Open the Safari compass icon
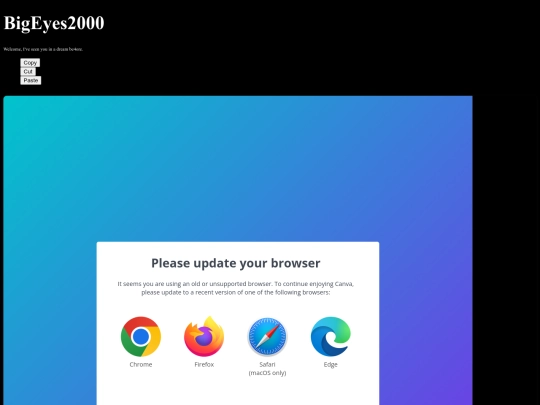 click(267, 336)
